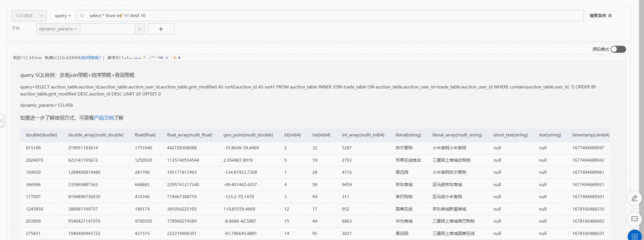This screenshot has height=240, width=644.
Task: Add a new clause with plus button
Action: 161,29
